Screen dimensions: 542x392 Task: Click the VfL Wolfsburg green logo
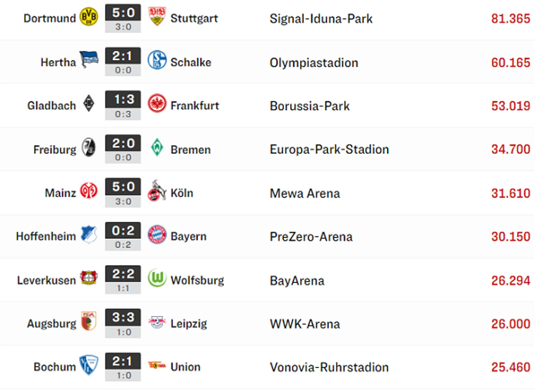point(157,278)
